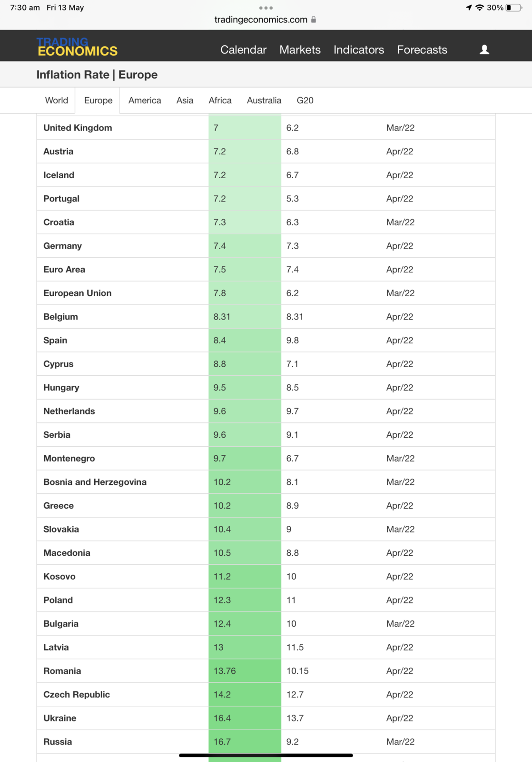This screenshot has height=762, width=532.
Task: Open the United Kingdom inflation link
Action: (x=78, y=128)
